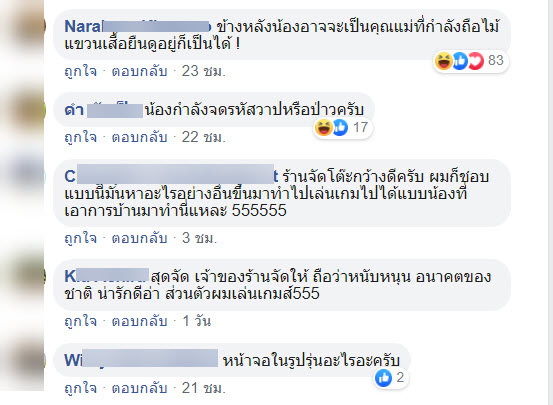Open profile of commenter starting with Nara
Viewport: 553px width, 405px height.
(x=138, y=26)
